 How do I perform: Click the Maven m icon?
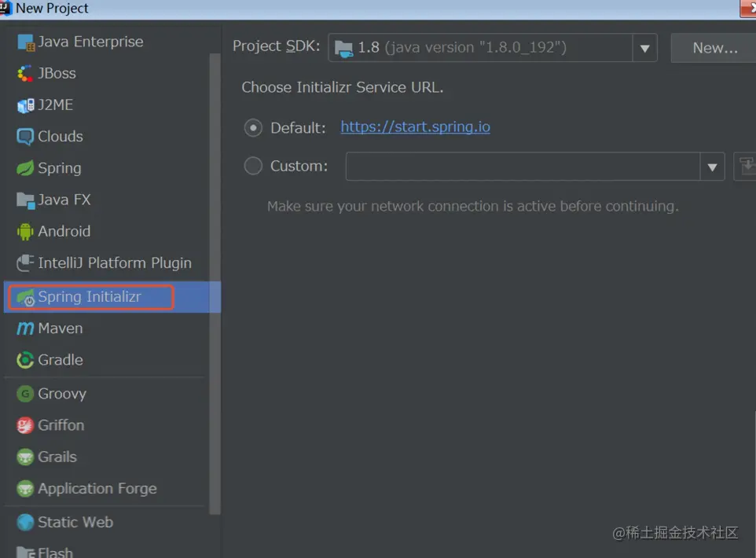[25, 329]
